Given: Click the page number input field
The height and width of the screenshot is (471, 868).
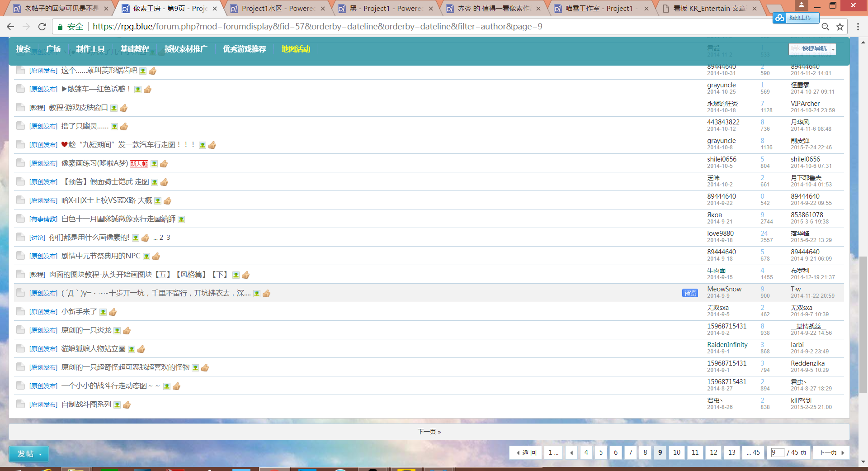Looking at the screenshot, I should pyautogui.click(x=778, y=452).
